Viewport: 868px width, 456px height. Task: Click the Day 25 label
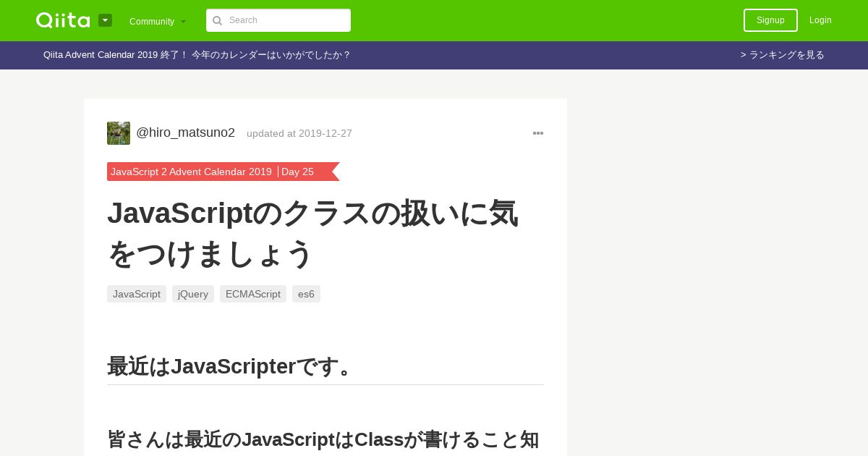click(x=297, y=172)
